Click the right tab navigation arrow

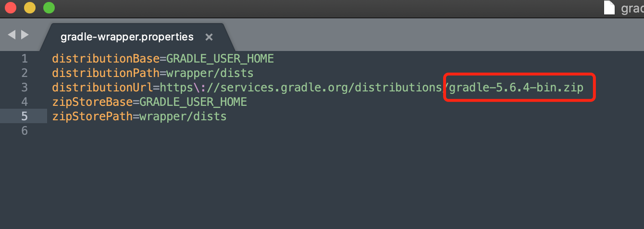pos(25,35)
